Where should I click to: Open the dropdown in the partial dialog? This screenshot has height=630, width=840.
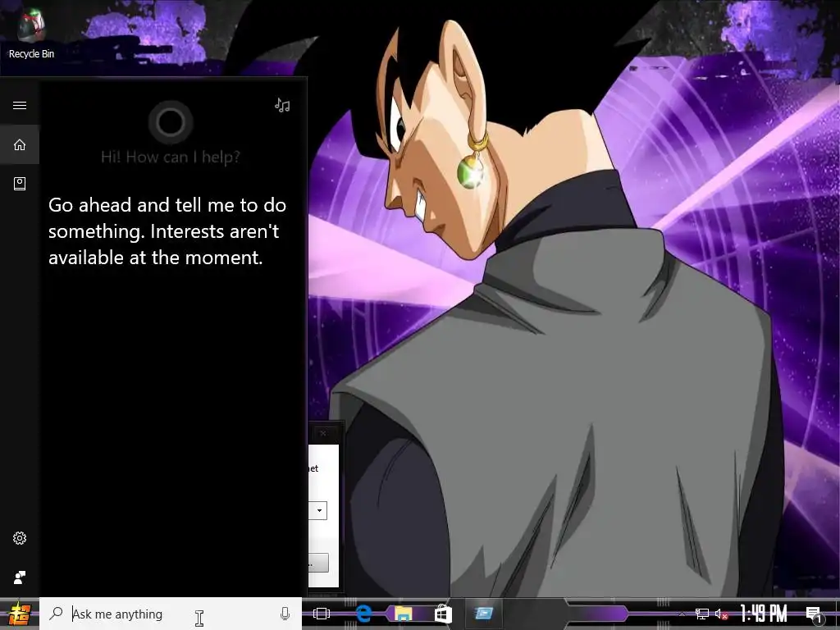(x=319, y=510)
